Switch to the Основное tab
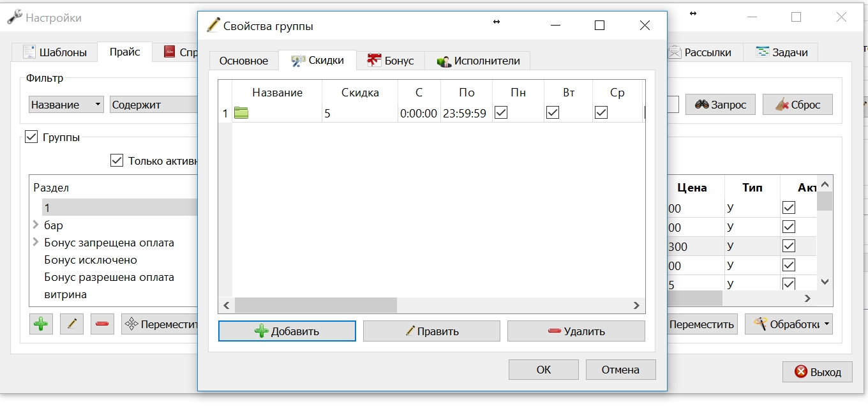Screen dimensions: 868x406 244,61
